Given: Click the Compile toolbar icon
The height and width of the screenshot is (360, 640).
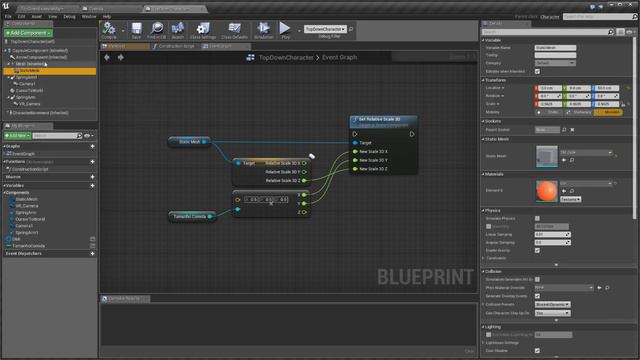Looking at the screenshot, I should [x=109, y=29].
